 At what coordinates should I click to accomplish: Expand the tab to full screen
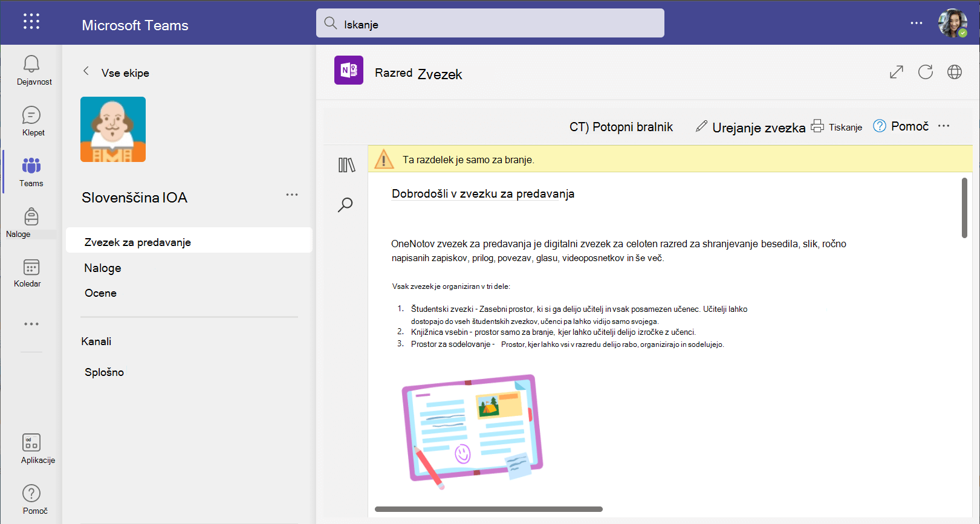click(x=897, y=73)
